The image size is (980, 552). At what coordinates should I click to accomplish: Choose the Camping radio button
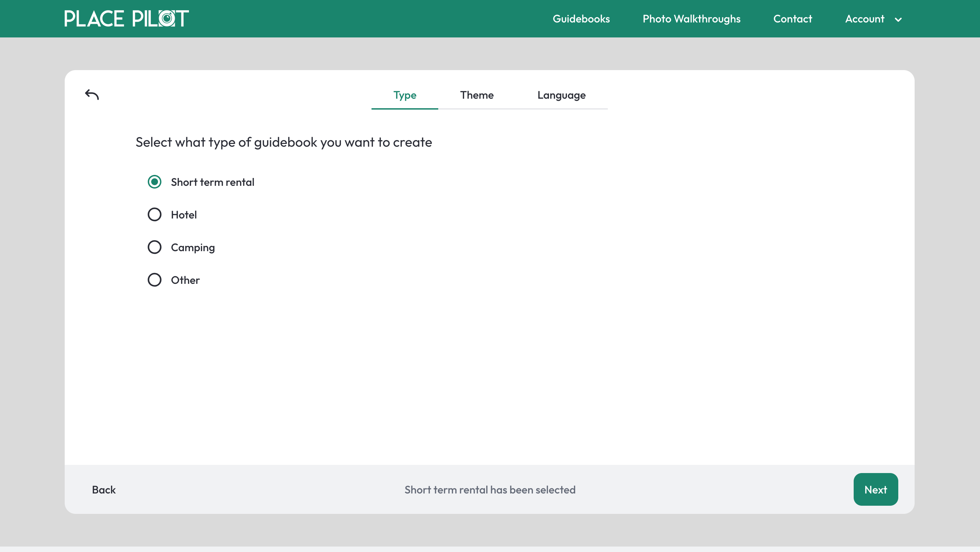(x=155, y=247)
